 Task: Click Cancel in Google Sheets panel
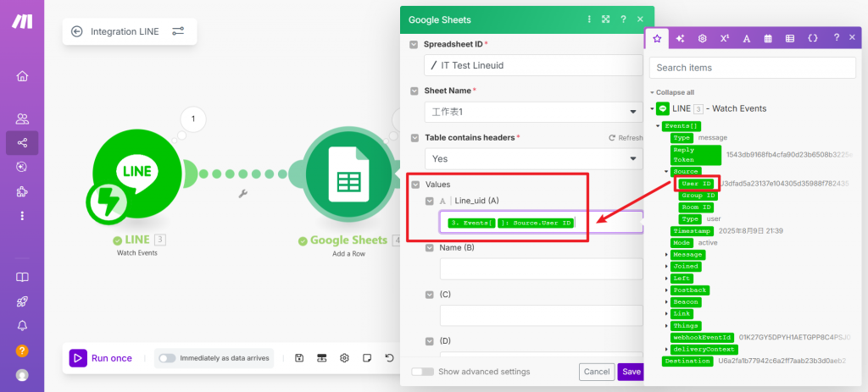pyautogui.click(x=597, y=372)
